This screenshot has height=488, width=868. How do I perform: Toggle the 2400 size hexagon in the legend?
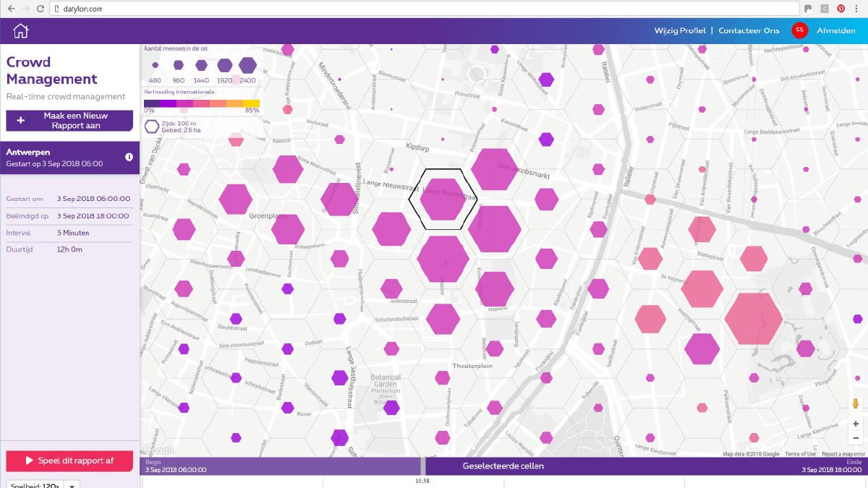coord(246,64)
